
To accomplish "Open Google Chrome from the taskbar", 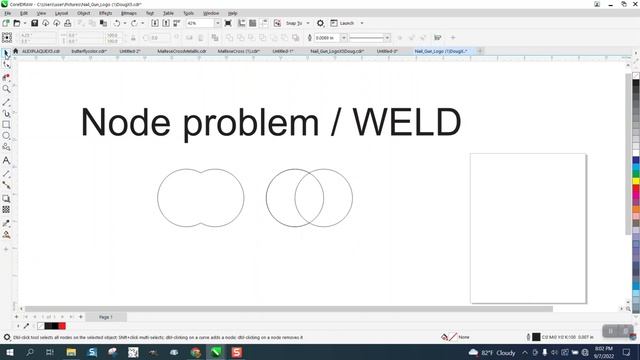I will (196, 352).
